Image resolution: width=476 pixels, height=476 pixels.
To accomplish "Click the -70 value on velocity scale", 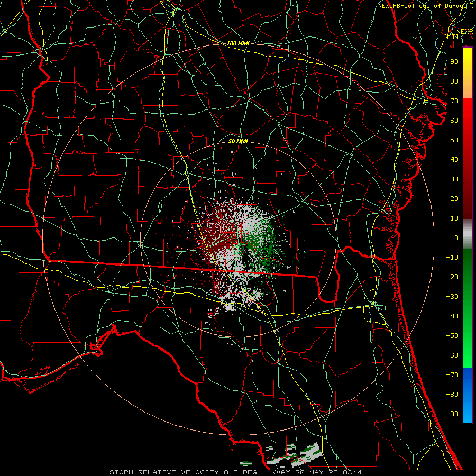I will [452, 375].
